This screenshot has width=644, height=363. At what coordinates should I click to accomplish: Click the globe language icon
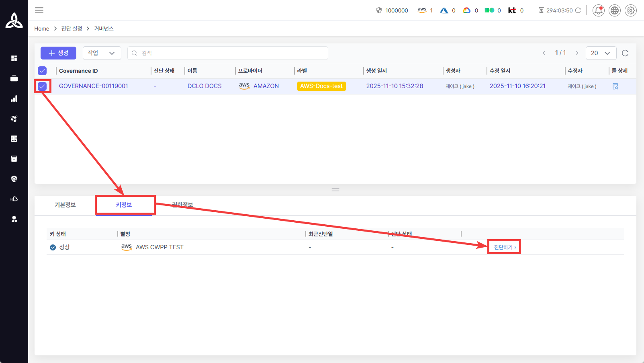point(614,10)
